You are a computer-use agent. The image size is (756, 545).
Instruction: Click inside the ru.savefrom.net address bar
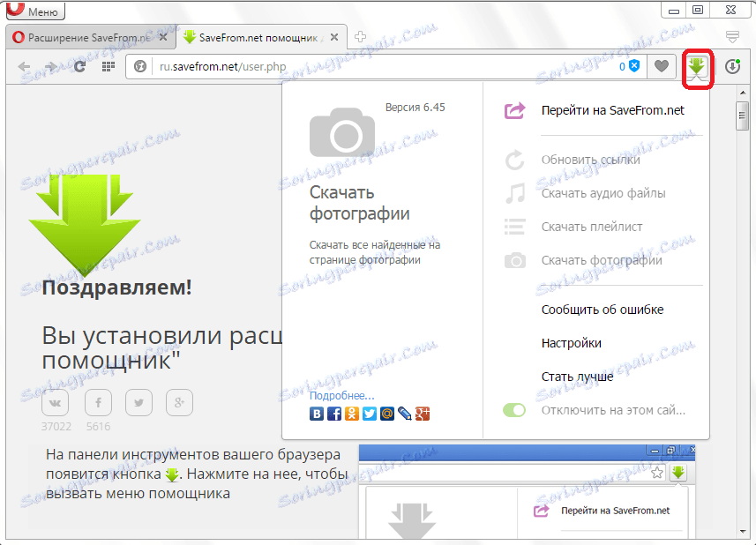point(353,66)
